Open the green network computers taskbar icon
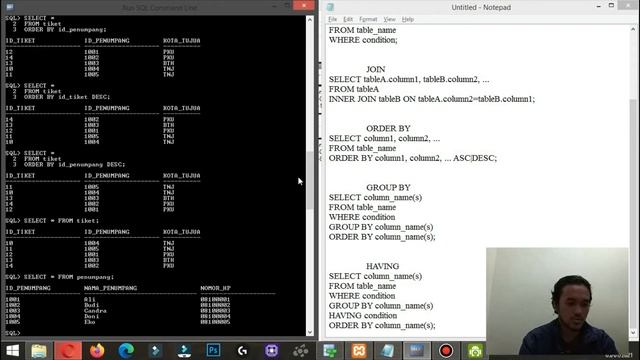Image resolution: width=640 pixels, height=360 pixels. 330,351
